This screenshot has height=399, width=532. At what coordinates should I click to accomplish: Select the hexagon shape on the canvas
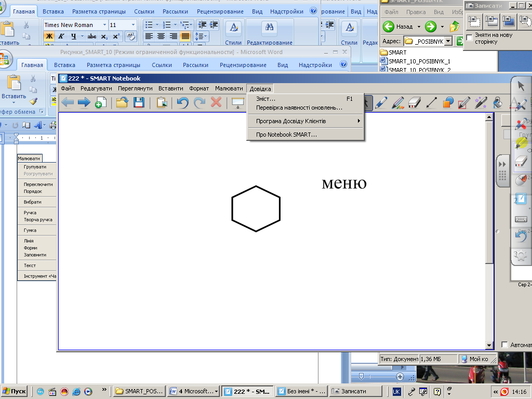point(256,208)
